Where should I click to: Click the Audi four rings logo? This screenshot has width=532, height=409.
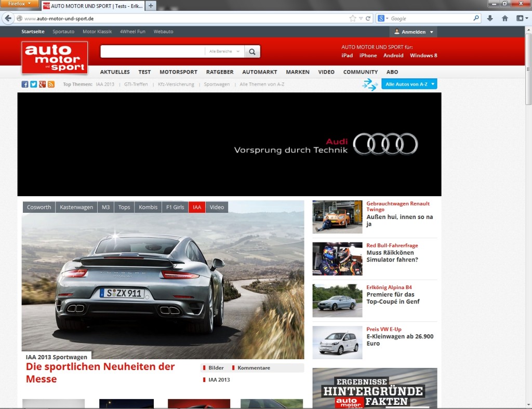(x=385, y=144)
